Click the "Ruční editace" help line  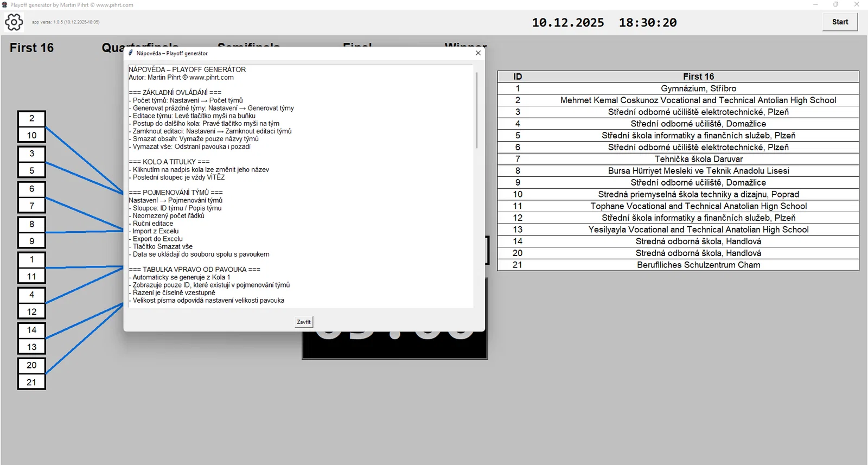(151, 224)
